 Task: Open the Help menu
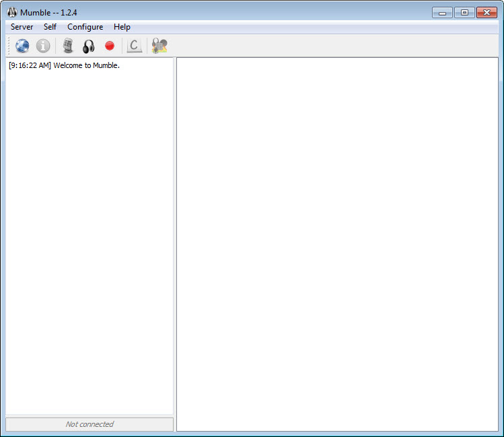pos(122,27)
